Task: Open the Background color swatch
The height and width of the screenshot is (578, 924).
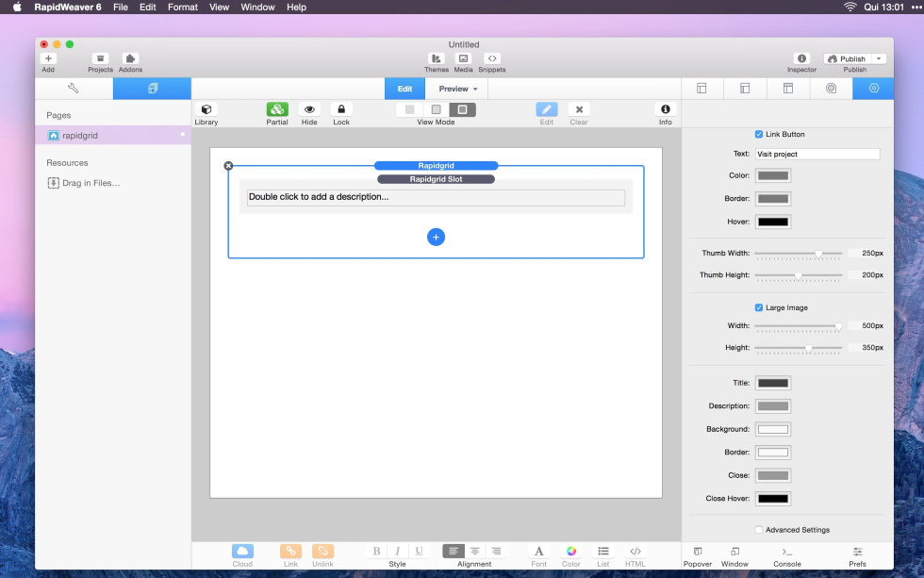Action: tap(772, 430)
